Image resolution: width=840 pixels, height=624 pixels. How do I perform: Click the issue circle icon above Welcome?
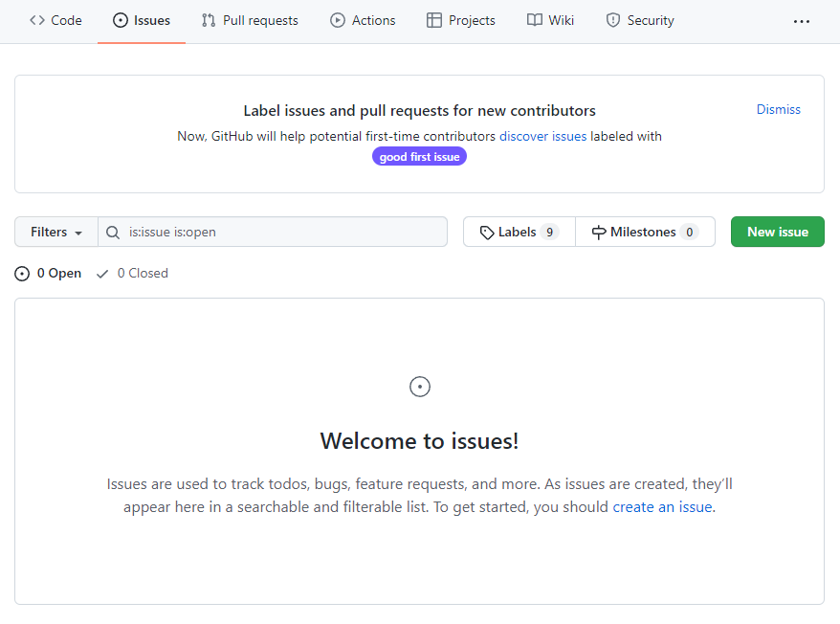tap(419, 387)
